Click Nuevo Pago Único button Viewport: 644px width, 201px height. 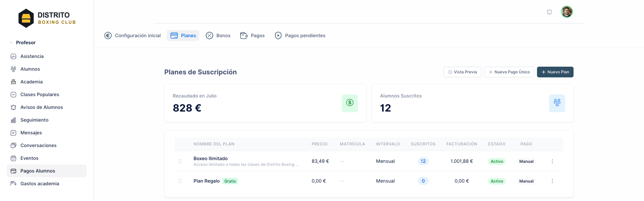pos(509,72)
